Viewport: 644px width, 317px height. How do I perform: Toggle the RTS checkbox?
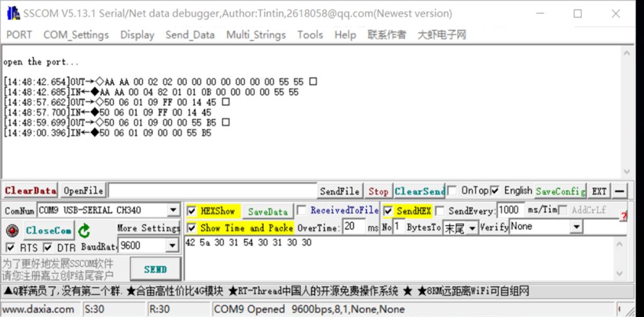(x=10, y=248)
